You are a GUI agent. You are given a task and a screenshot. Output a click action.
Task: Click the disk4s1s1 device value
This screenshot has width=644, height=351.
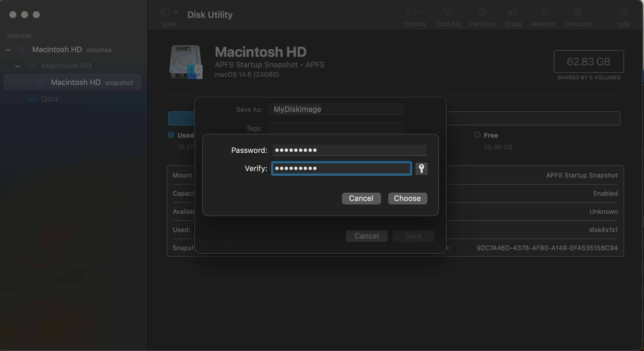point(603,230)
